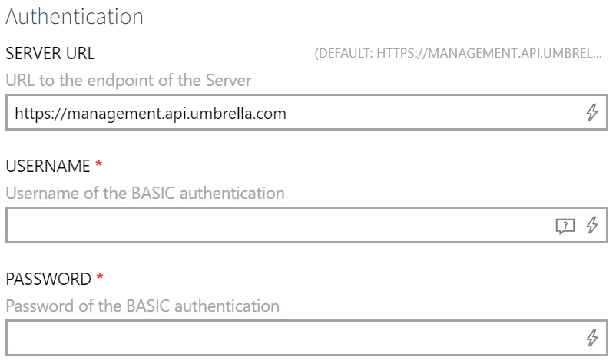Click "URL to the endpoint of the Server" description

(x=128, y=80)
